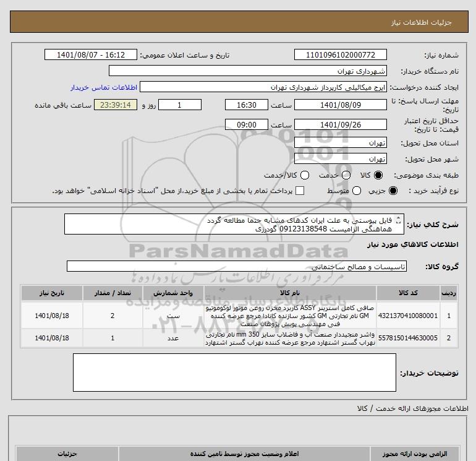The height and width of the screenshot is (461, 476).
Task: Click the response deadline time 16:30
Action: coord(247,105)
